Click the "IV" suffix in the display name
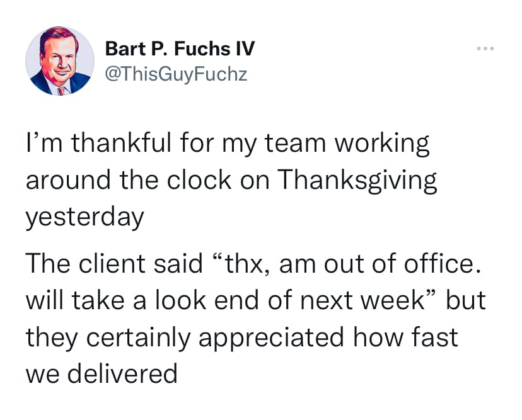522x420 pixels. [244, 48]
